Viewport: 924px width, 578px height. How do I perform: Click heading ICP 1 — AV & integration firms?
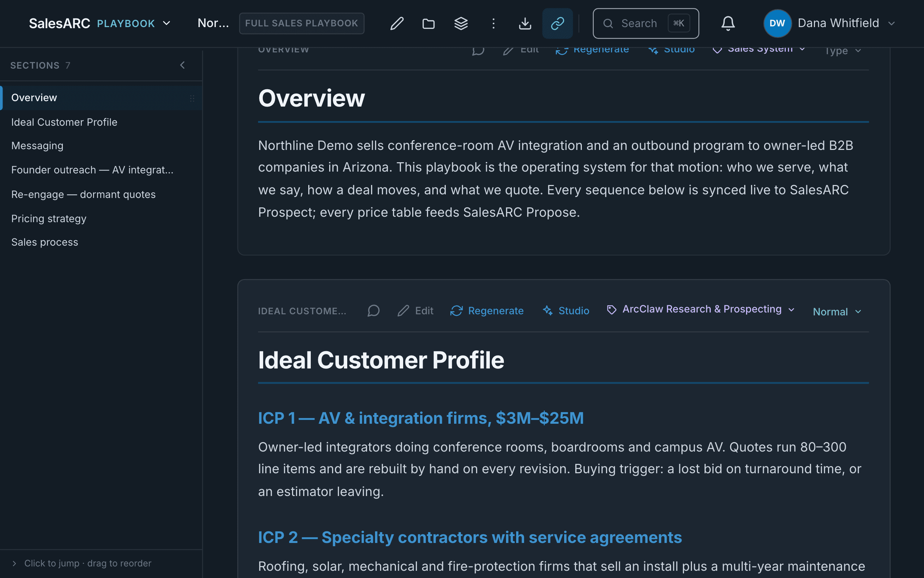pos(421,418)
